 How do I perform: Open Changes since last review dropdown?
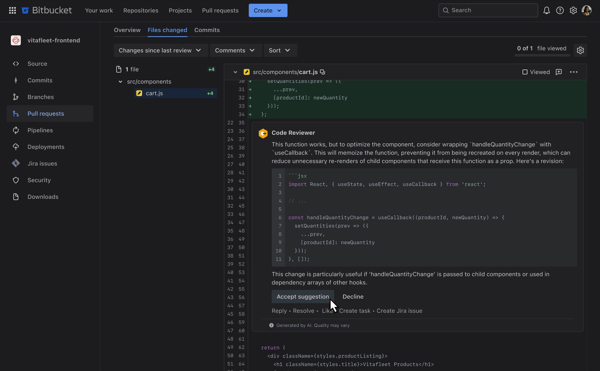coord(160,50)
